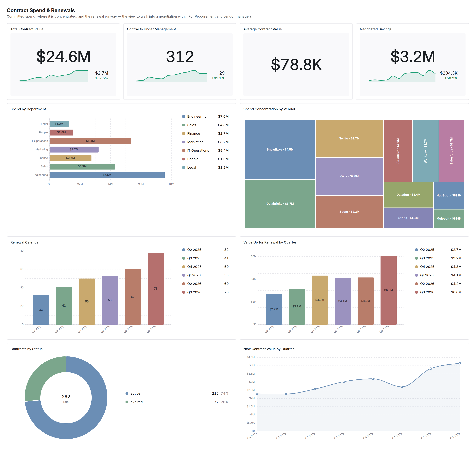Click the Stripe $1.1M treemap tile
The image size is (476, 453).
(x=408, y=218)
